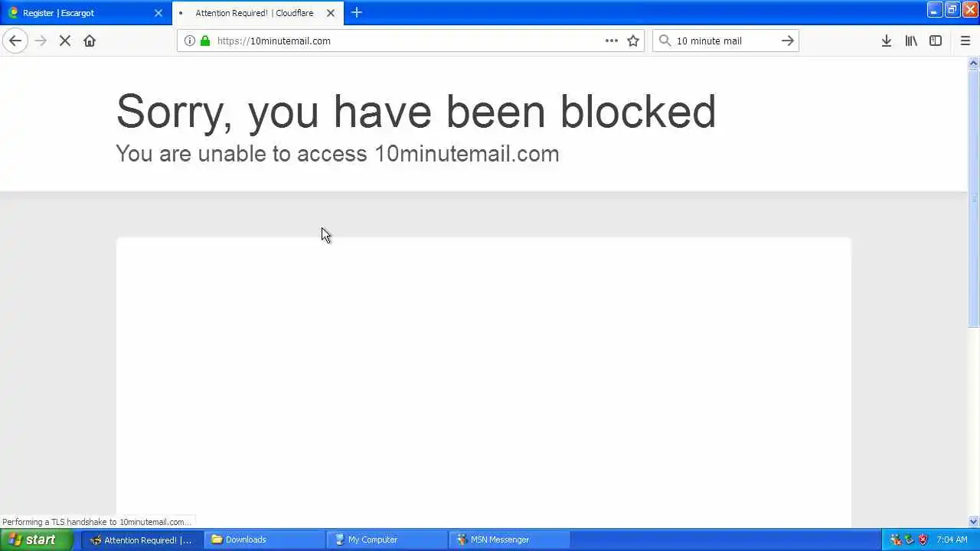Close the Register | Escargot tab
Viewport: 980px width, 551px height.
click(x=158, y=13)
